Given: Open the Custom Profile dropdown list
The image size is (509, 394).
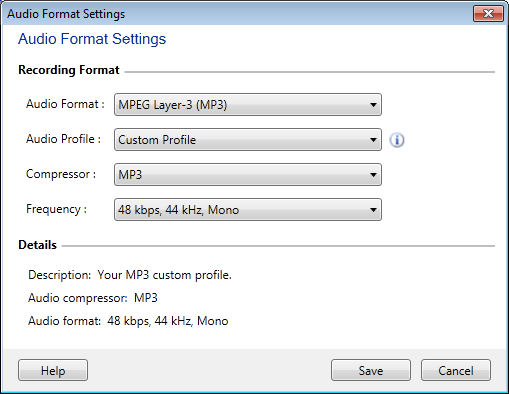Looking at the screenshot, I should 248,140.
